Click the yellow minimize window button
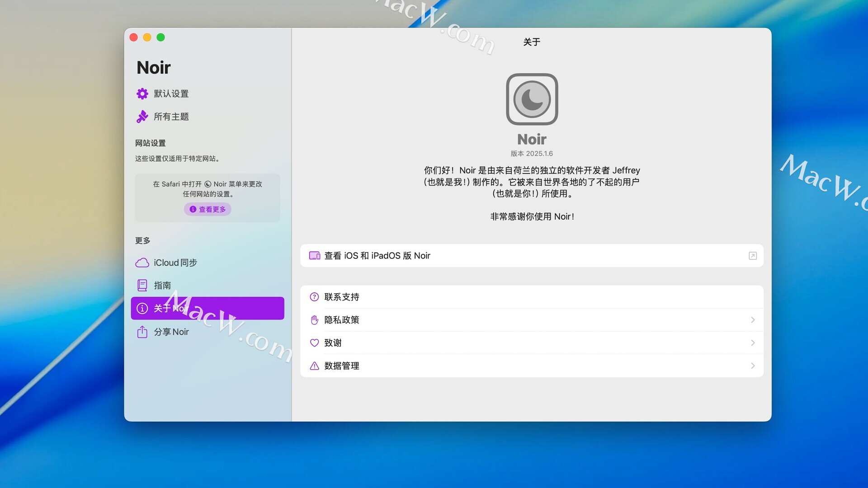Screen dimensions: 868x488 [x=147, y=38]
